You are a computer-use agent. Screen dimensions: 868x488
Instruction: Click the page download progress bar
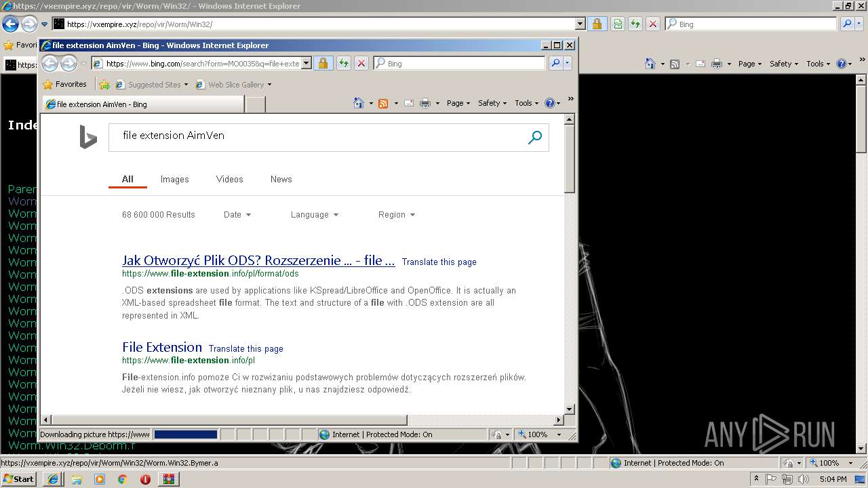[x=186, y=434]
